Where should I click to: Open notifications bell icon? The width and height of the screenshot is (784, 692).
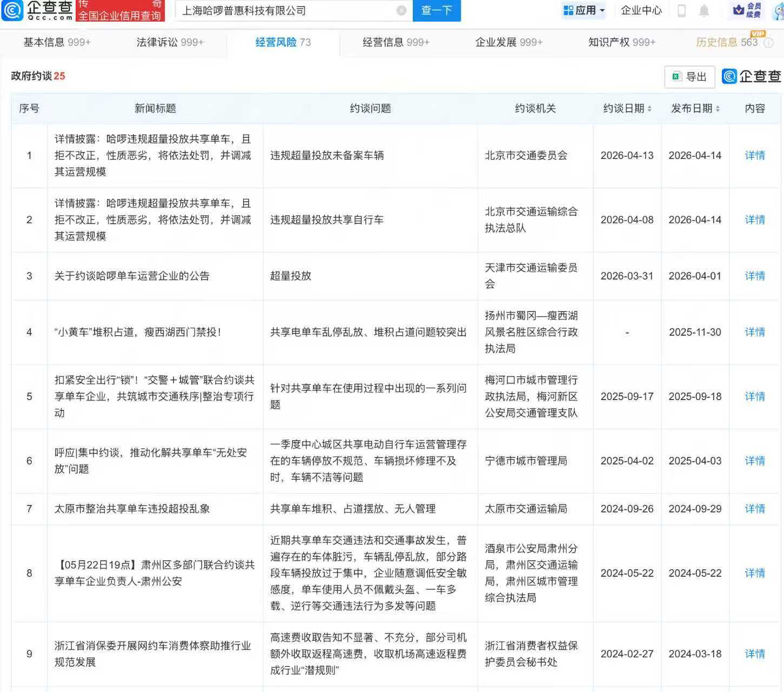(704, 10)
